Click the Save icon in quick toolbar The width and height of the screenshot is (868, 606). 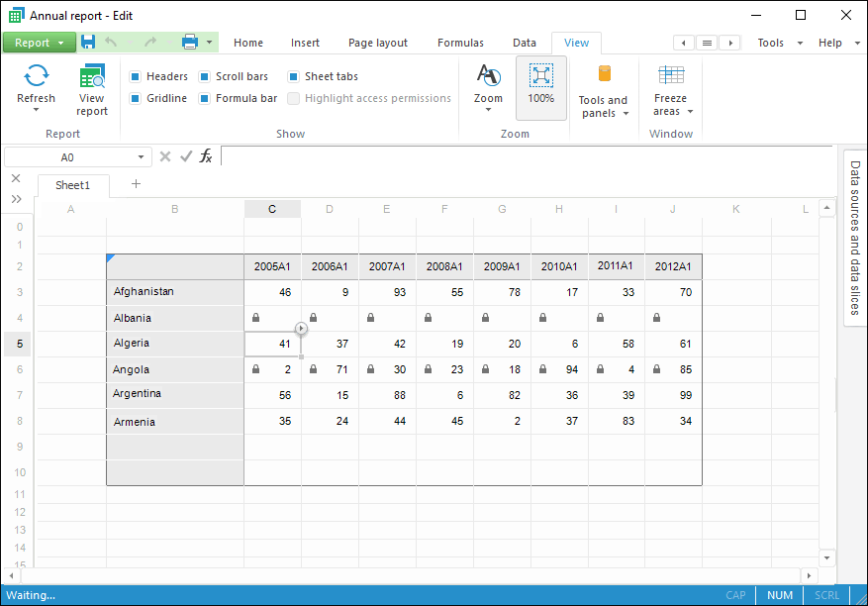click(x=88, y=43)
